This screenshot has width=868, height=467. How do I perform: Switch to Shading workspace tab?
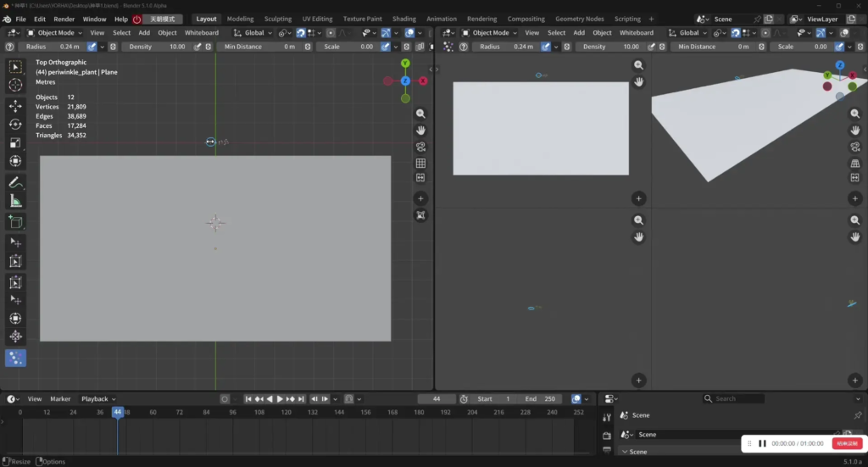[x=404, y=19]
